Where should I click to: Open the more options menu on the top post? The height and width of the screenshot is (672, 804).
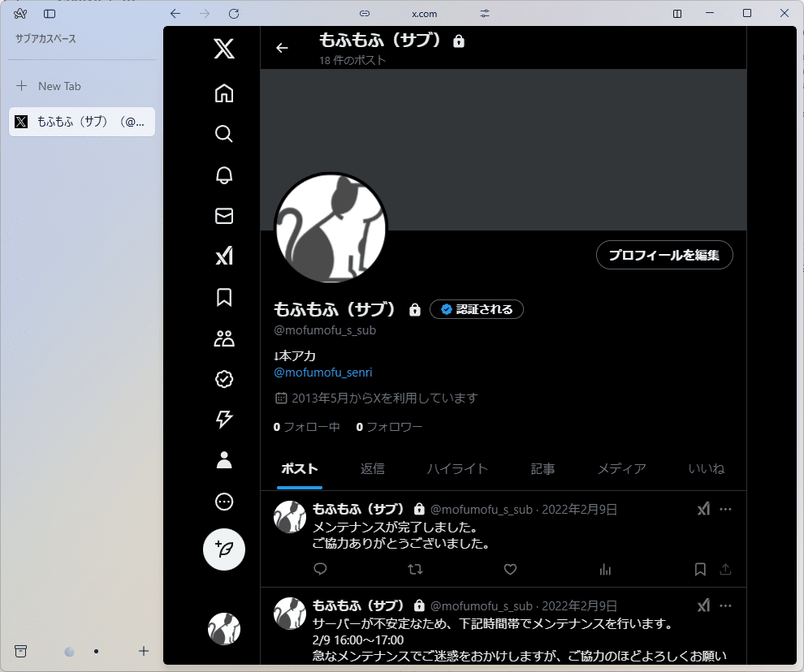pyautogui.click(x=725, y=509)
